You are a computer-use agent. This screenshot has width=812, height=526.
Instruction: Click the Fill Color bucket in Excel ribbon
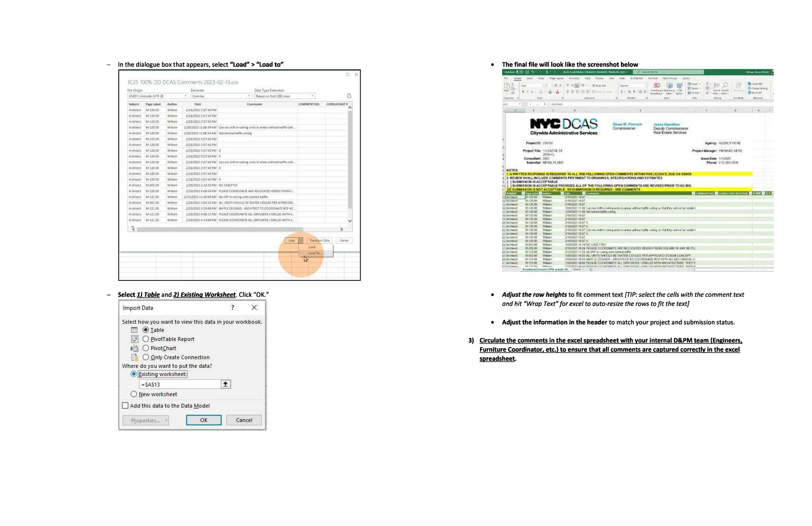(x=550, y=92)
